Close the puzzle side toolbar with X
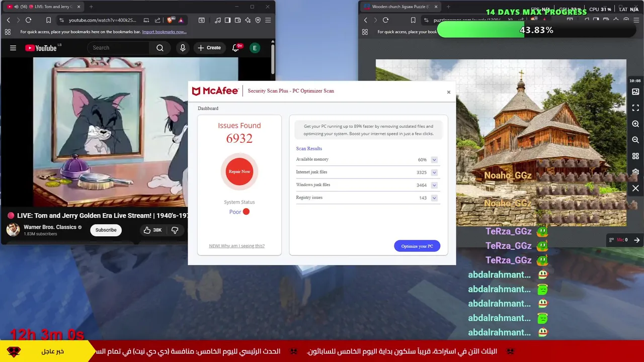The height and width of the screenshot is (362, 644). coord(635,188)
